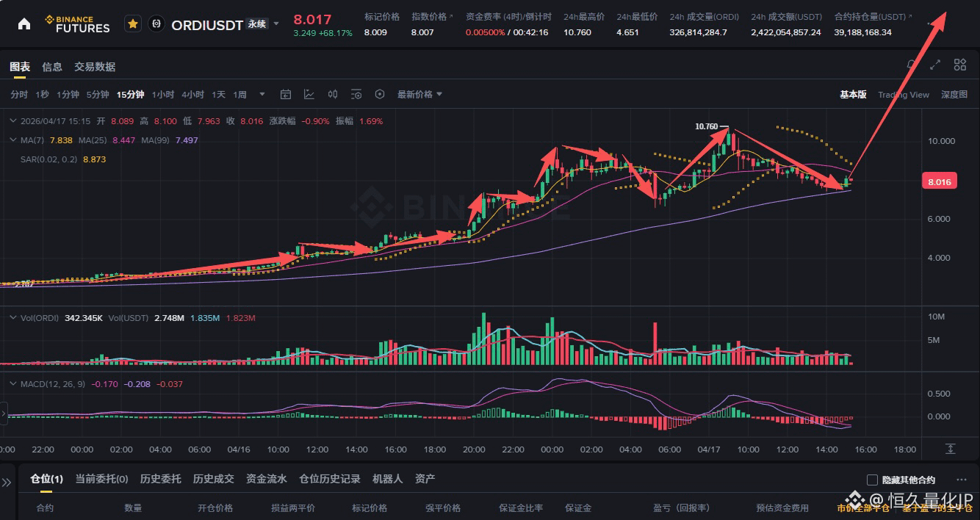Open the candlestick chart type icon
Screen dimensions: 980x520
pos(333,94)
